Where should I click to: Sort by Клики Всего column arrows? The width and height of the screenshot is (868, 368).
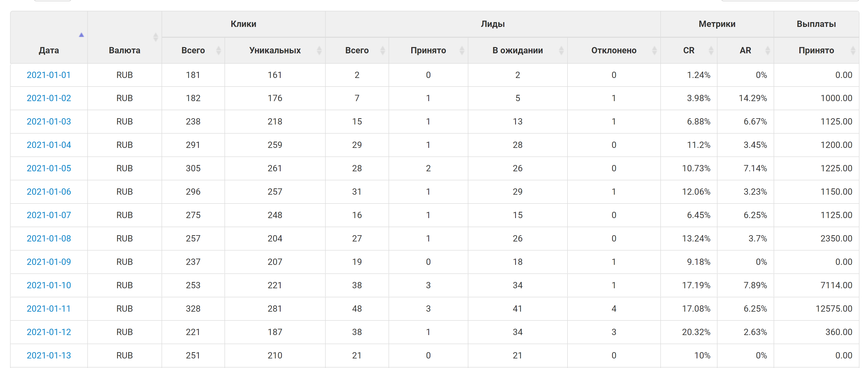tap(218, 51)
